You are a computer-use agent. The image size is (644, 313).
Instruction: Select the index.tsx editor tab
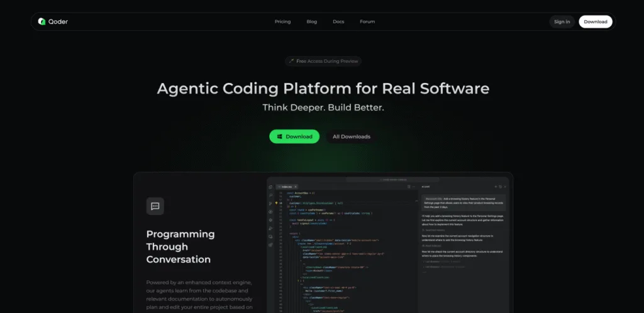(x=286, y=187)
